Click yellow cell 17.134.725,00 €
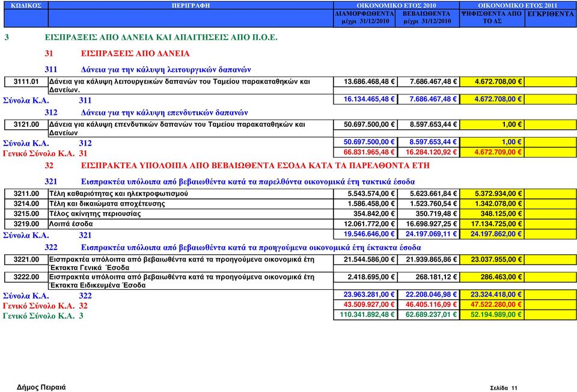 pos(492,224)
